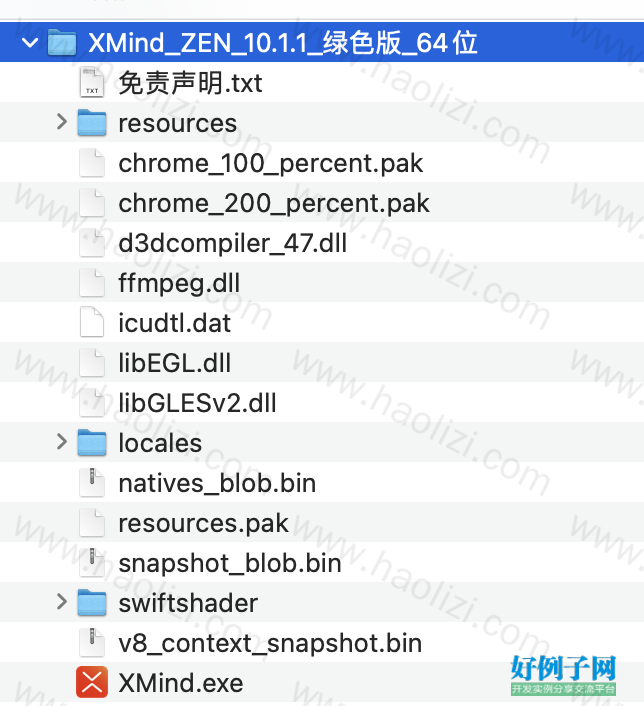Image resolution: width=644 pixels, height=706 pixels.
Task: Select the libGLESv2.dll file name
Action: [197, 403]
